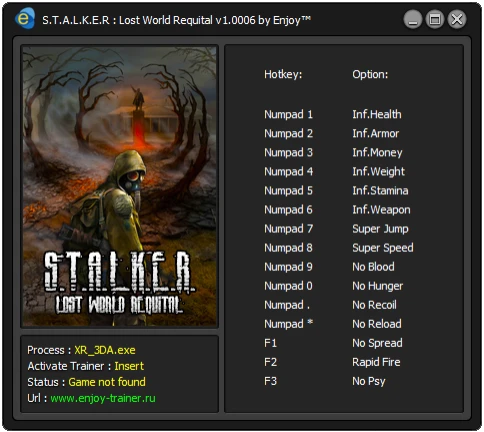Click the 'No Psy' option

tap(369, 381)
